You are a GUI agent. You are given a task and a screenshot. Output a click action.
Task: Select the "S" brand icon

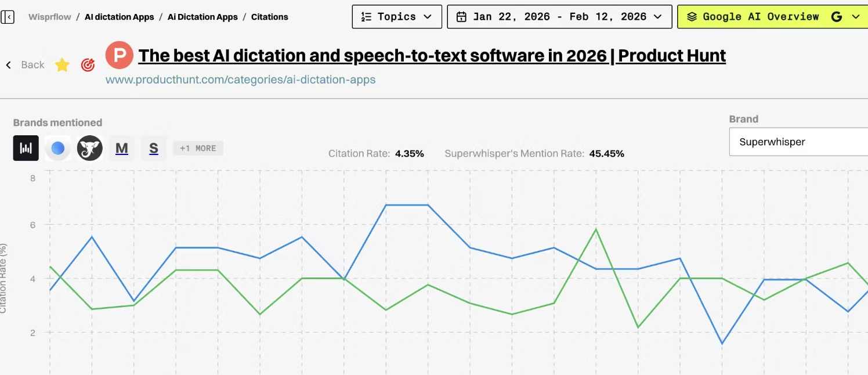click(x=153, y=148)
